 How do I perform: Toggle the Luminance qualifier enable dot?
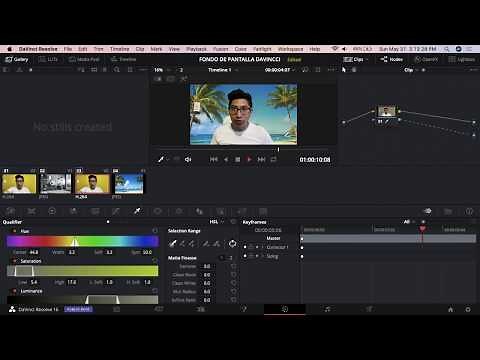tap(14, 291)
